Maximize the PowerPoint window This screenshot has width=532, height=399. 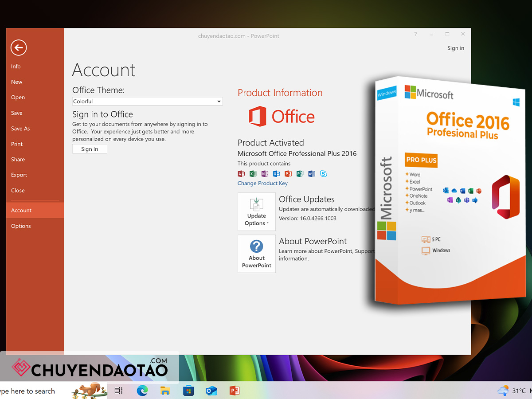tap(447, 34)
